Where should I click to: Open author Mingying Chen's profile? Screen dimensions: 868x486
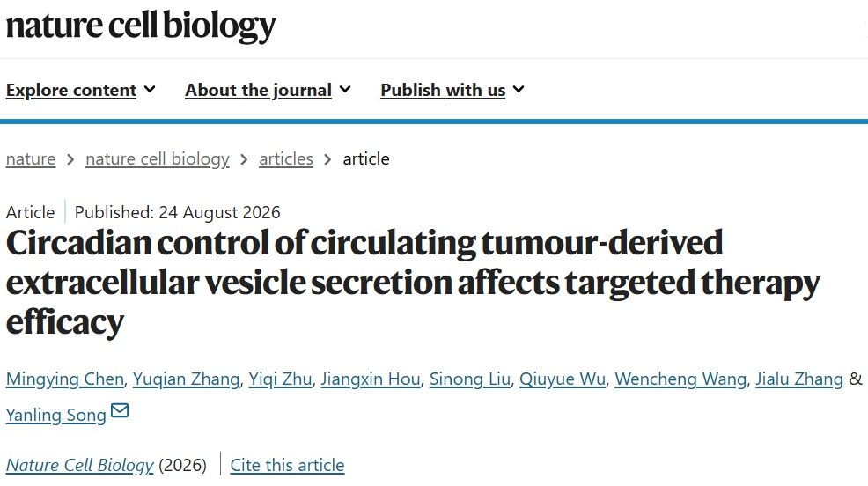pyautogui.click(x=65, y=379)
